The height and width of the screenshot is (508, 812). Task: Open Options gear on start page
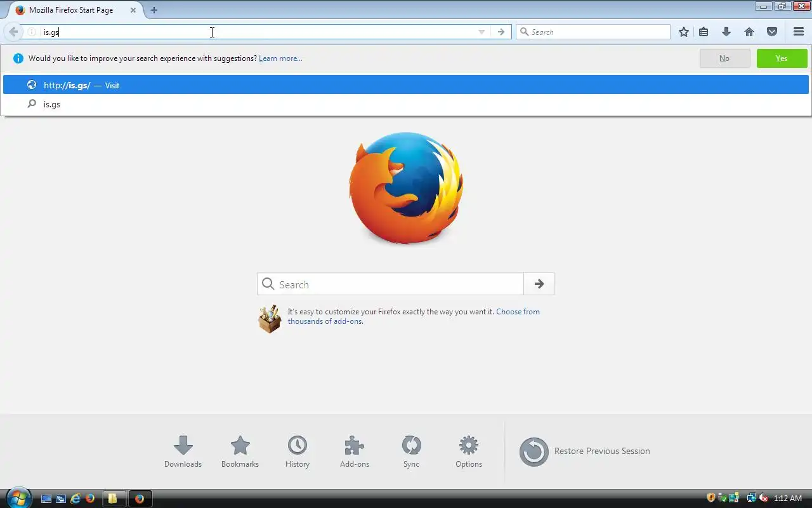[469, 452]
